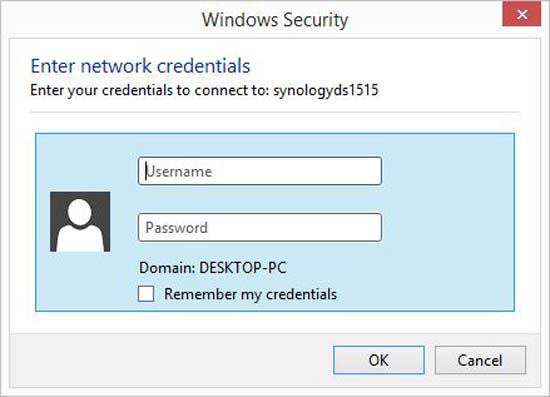Click the user avatar silhouette icon

point(80,222)
